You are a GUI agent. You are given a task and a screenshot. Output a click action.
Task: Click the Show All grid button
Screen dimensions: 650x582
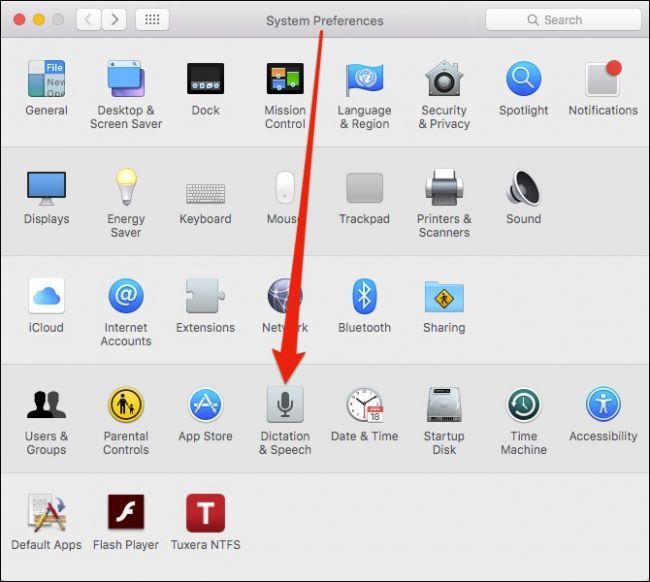pos(152,19)
